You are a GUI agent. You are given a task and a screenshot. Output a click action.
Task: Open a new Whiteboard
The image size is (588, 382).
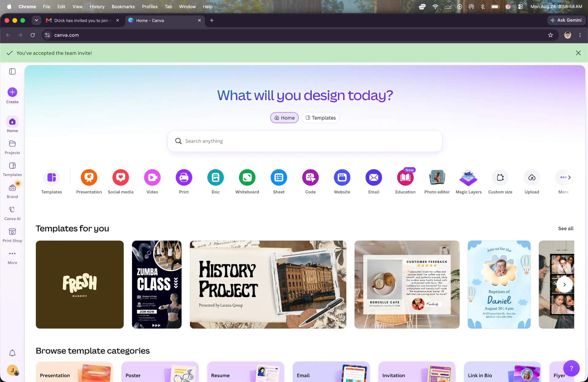tap(247, 177)
